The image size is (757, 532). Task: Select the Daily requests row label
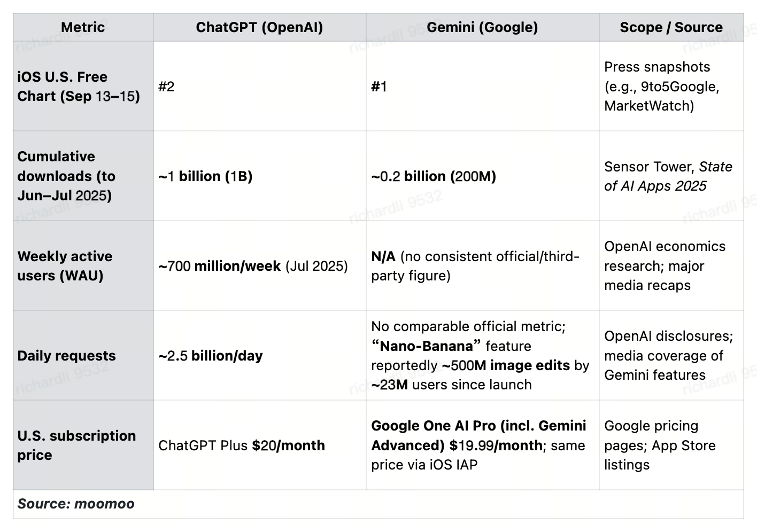coord(66,356)
